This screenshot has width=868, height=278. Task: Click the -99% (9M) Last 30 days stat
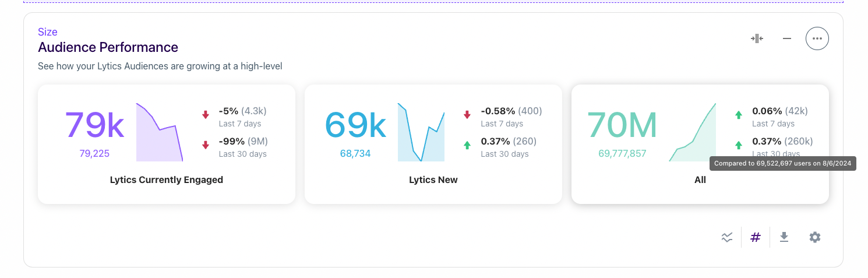[x=243, y=147]
